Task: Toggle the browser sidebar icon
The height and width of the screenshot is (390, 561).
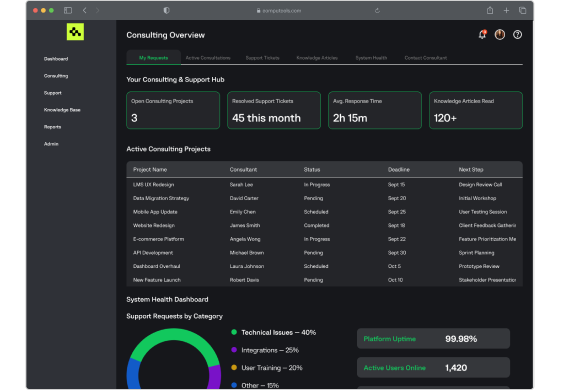Action: [68, 10]
